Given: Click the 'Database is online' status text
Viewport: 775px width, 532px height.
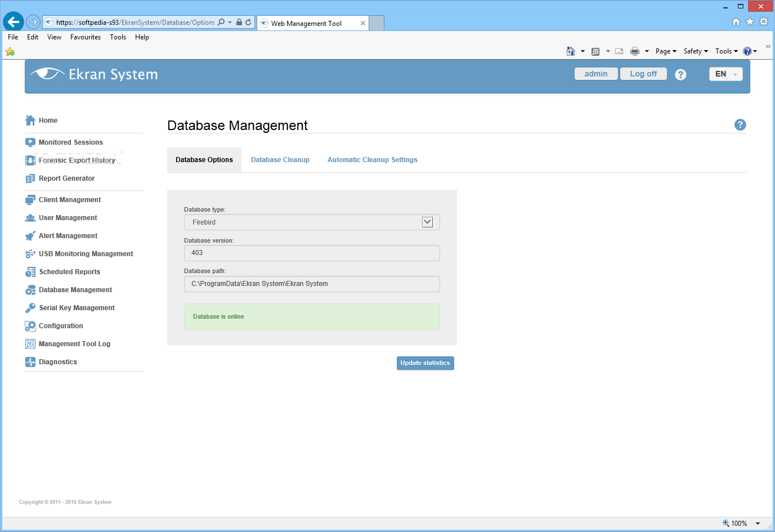Looking at the screenshot, I should [x=218, y=317].
